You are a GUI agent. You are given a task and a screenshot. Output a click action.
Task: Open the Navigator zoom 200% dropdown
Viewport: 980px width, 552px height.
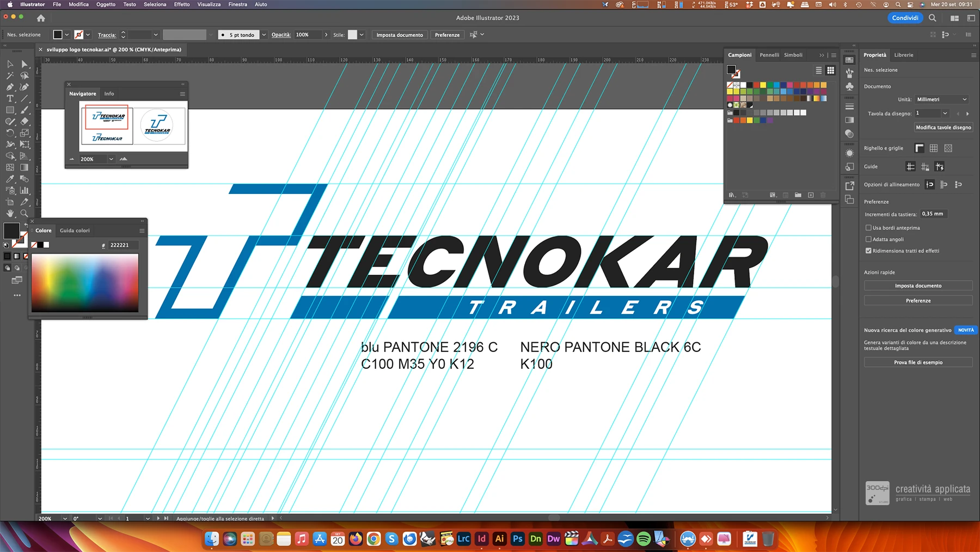(x=111, y=159)
